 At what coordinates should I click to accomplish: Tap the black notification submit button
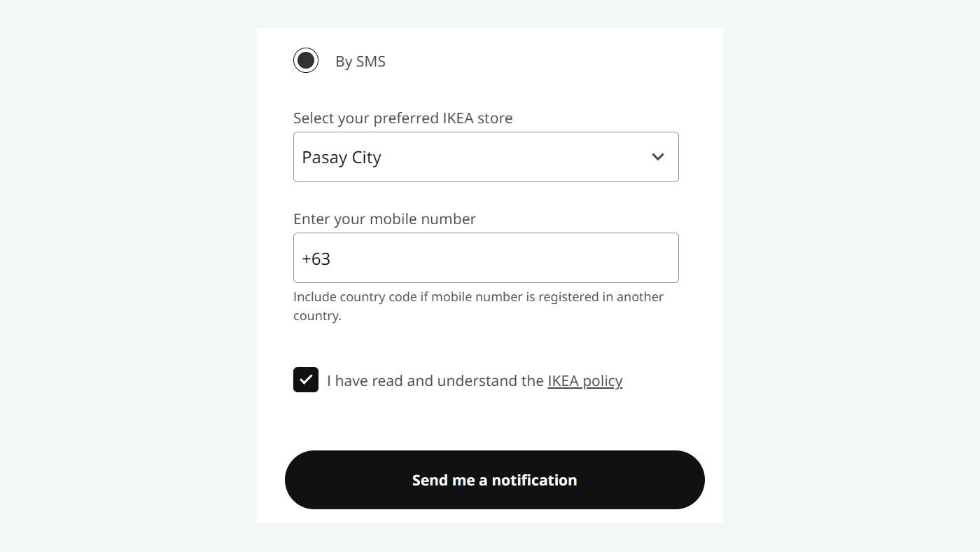(x=494, y=480)
